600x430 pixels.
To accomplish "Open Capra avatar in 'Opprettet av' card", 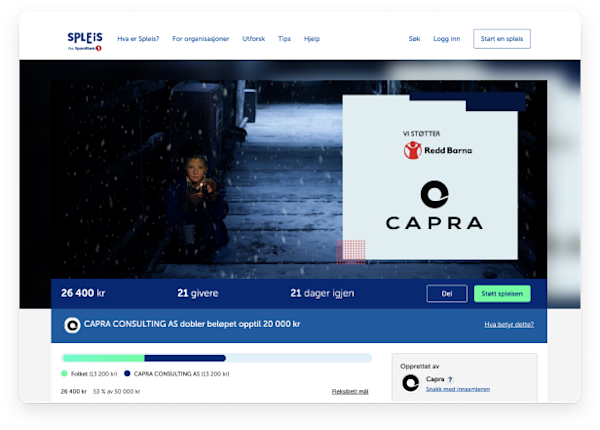I will pyautogui.click(x=411, y=383).
